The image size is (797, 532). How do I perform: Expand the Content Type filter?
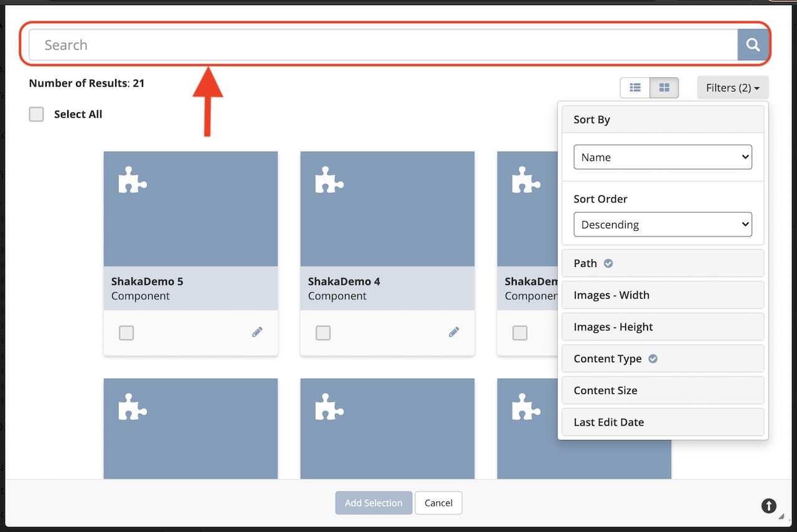click(663, 358)
